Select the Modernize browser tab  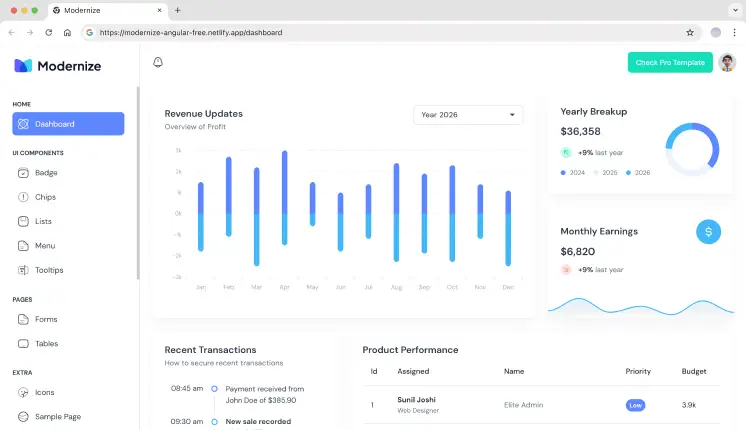coord(108,10)
